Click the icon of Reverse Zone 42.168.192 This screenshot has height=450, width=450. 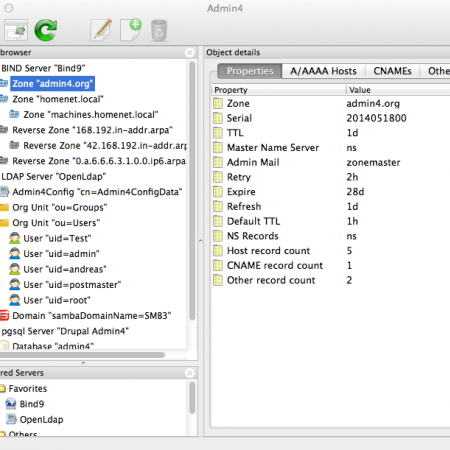coord(14,145)
